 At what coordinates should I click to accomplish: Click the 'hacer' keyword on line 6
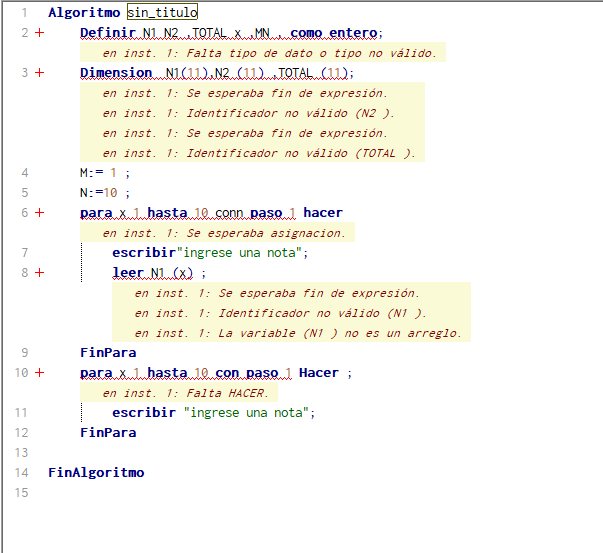[323, 213]
